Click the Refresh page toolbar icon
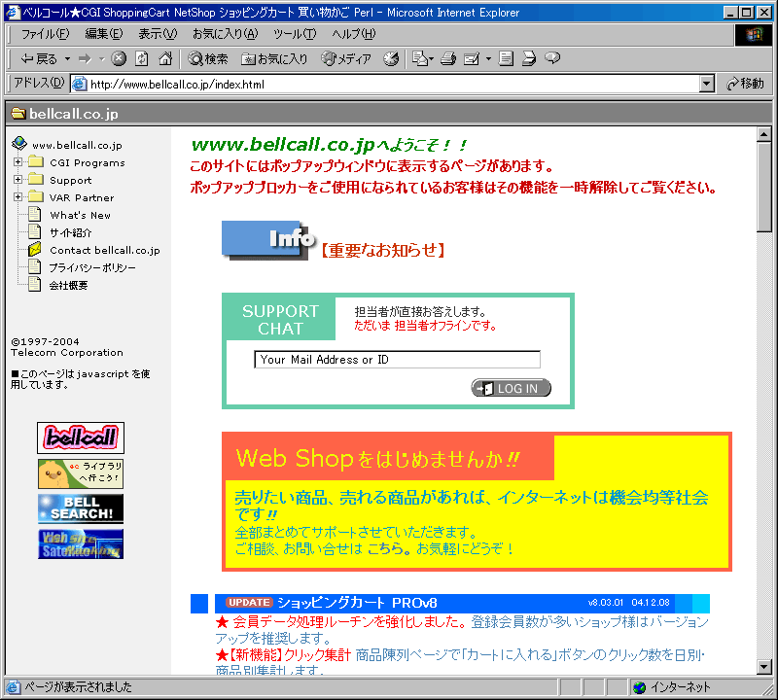 pos(142,58)
